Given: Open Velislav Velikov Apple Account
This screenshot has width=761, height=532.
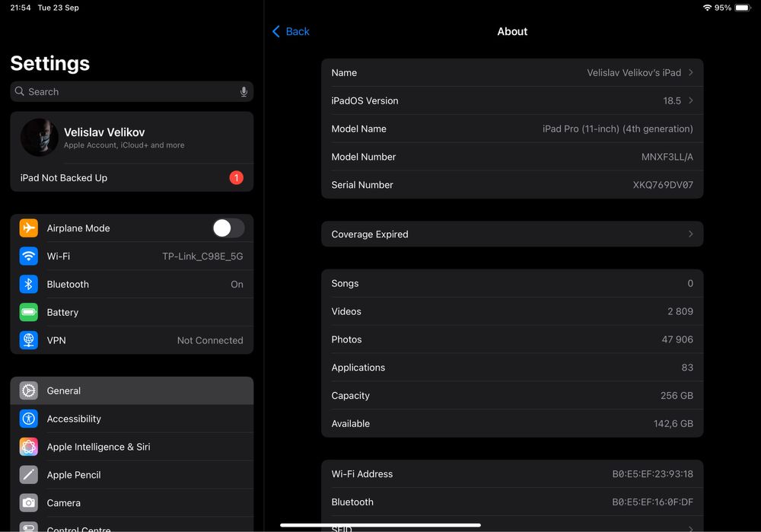Looking at the screenshot, I should pos(132,138).
